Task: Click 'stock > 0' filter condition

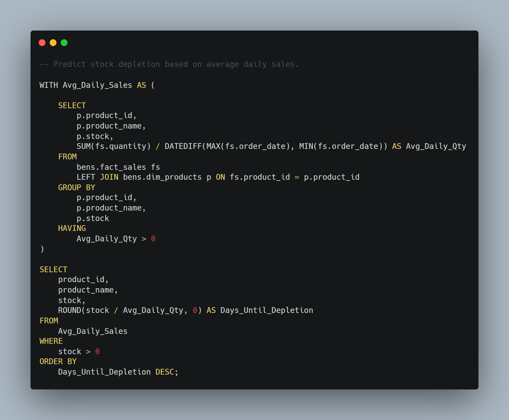Action: click(x=79, y=351)
